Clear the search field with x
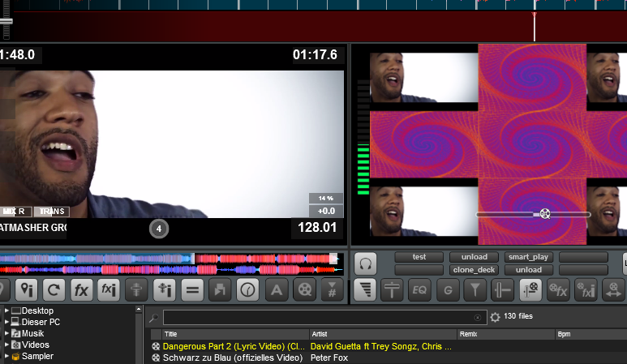 click(478, 318)
